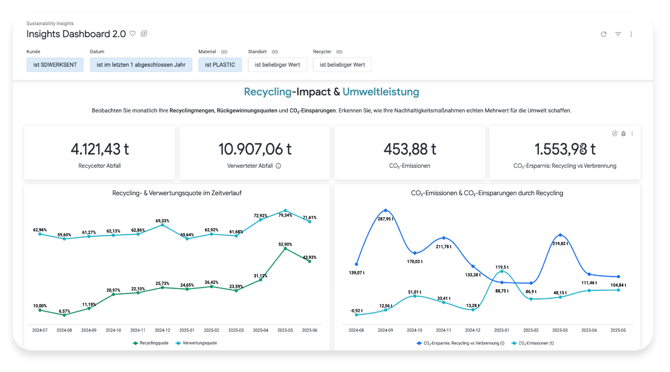Click the copy icon beside the dashboard title
The image size is (670, 372).
pyautogui.click(x=144, y=34)
